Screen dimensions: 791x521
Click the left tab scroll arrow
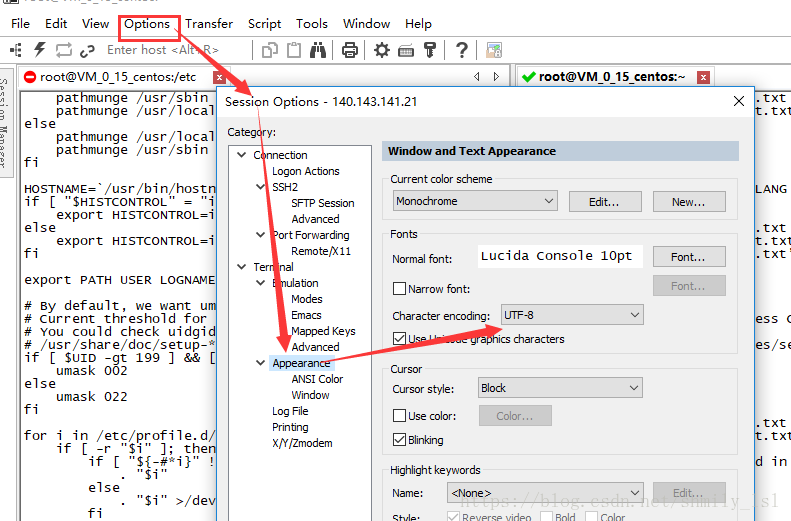tap(477, 77)
